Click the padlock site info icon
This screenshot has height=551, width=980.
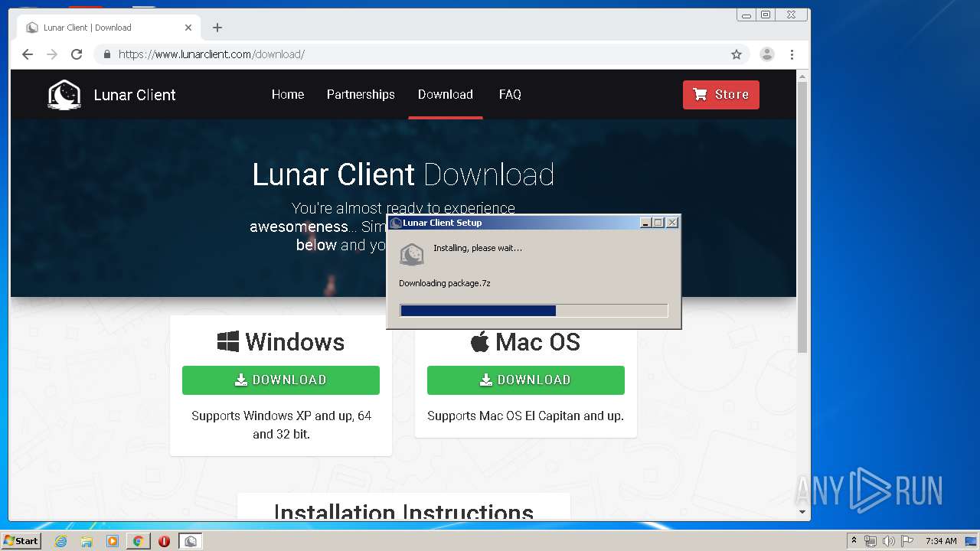pyautogui.click(x=106, y=54)
